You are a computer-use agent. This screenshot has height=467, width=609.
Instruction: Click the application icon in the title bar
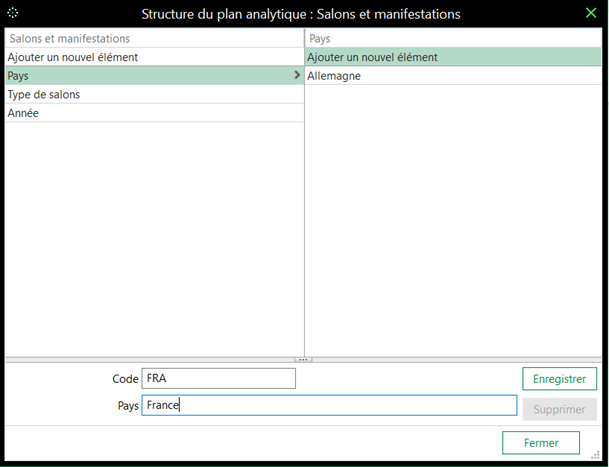[x=13, y=14]
